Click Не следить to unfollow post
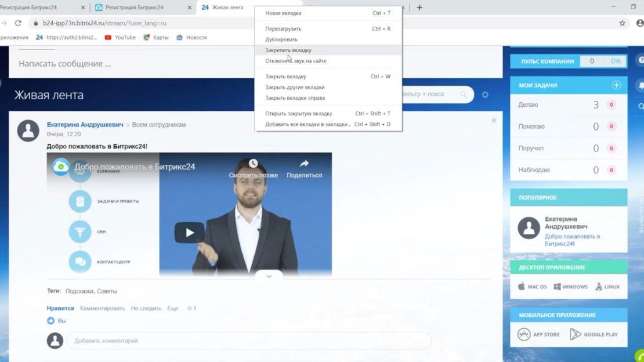Image resolution: width=644 pixels, height=362 pixels. coord(146,308)
